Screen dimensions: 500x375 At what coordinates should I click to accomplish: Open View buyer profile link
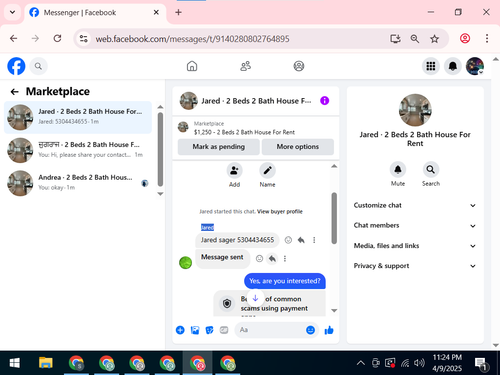[x=280, y=211]
